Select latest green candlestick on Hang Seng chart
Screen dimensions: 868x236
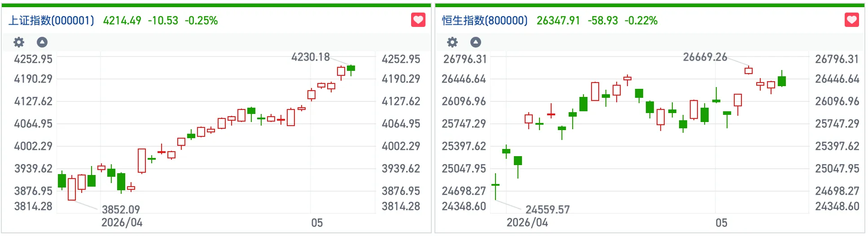[782, 80]
